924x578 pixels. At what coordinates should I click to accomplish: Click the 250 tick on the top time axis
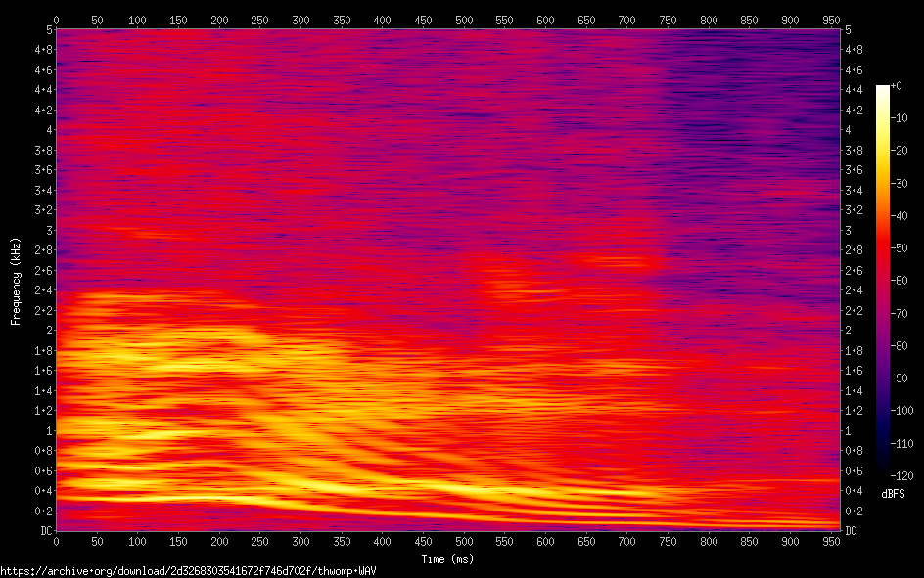tap(260, 20)
